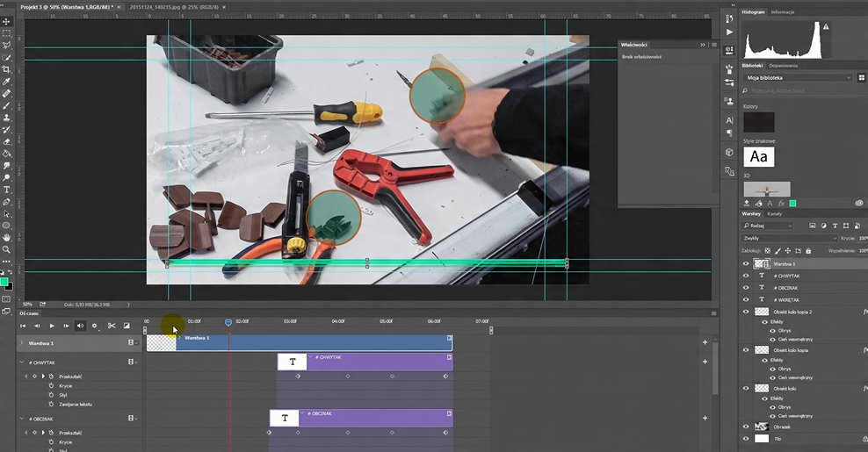This screenshot has width=868, height=452.
Task: Expand the Warstwa 1 timeline track
Action: click(x=22, y=343)
